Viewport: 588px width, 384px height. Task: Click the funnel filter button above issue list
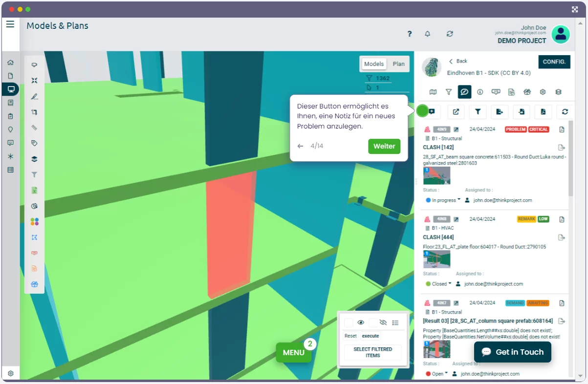(478, 112)
